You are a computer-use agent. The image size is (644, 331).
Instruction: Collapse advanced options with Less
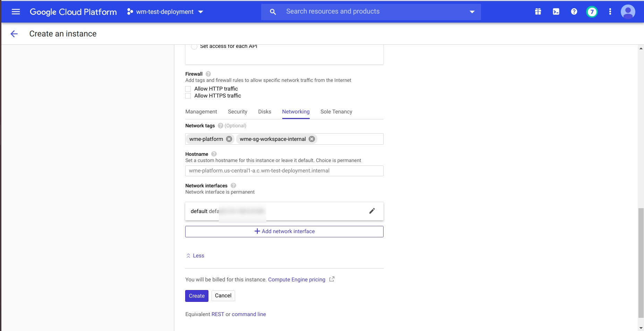(x=195, y=256)
